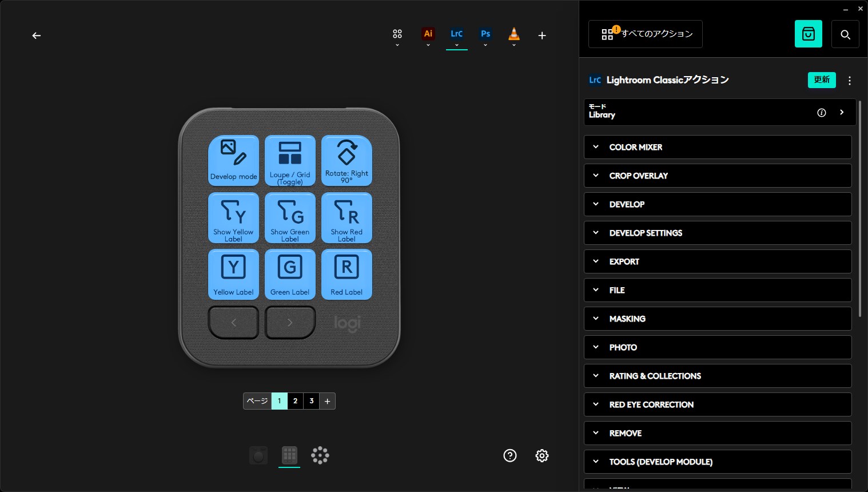
Task: Add a new page with plus button
Action: [x=327, y=401]
